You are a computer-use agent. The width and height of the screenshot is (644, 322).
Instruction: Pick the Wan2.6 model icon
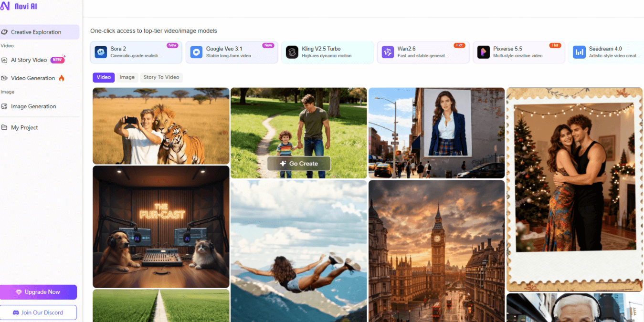click(388, 52)
